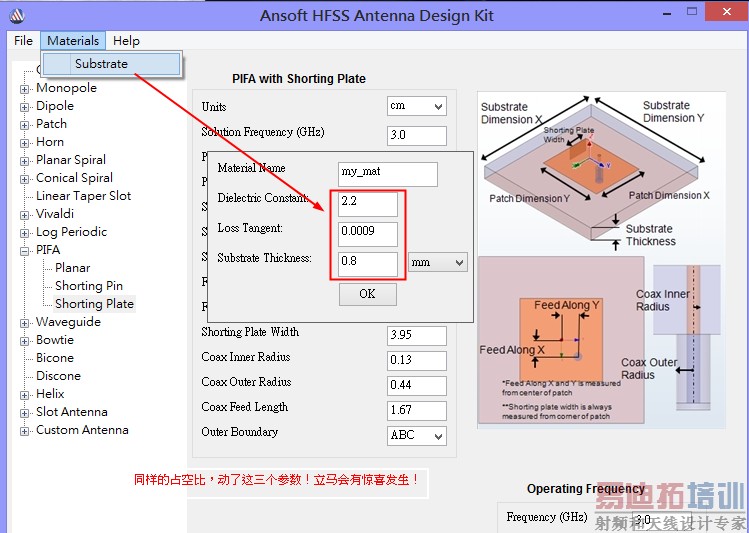
Task: Open the Help menu
Action: pos(126,41)
